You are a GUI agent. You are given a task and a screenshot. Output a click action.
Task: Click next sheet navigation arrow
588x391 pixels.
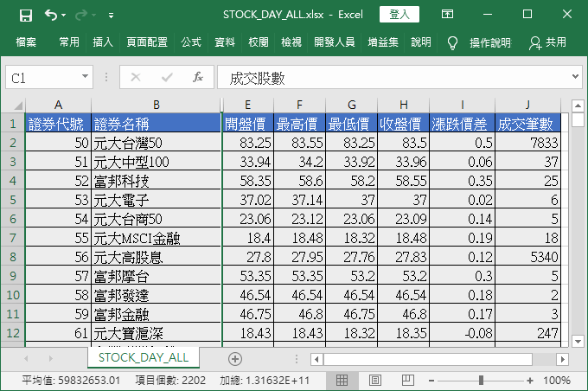51,359
